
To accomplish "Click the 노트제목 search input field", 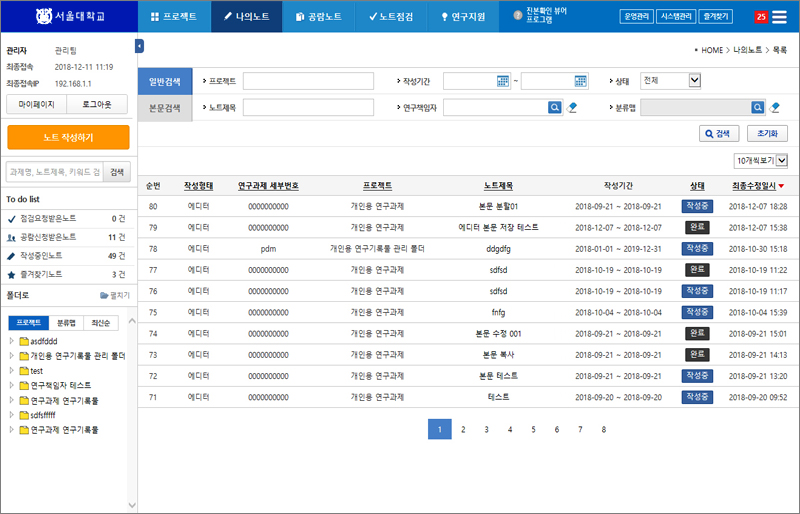I will [308, 107].
